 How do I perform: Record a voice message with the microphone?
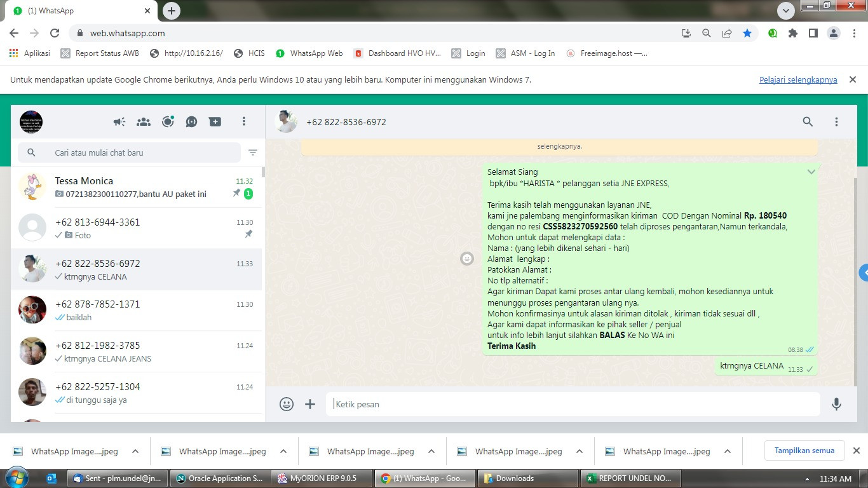(836, 404)
